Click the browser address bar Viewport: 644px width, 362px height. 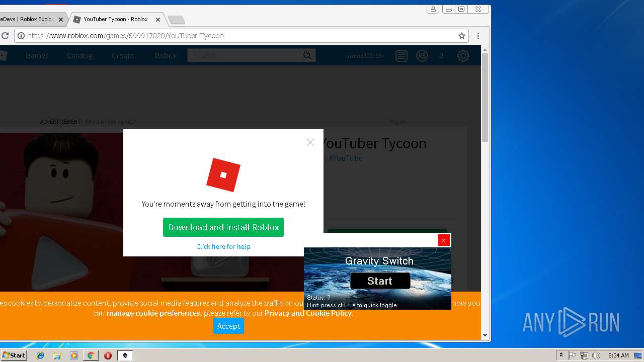click(x=242, y=36)
